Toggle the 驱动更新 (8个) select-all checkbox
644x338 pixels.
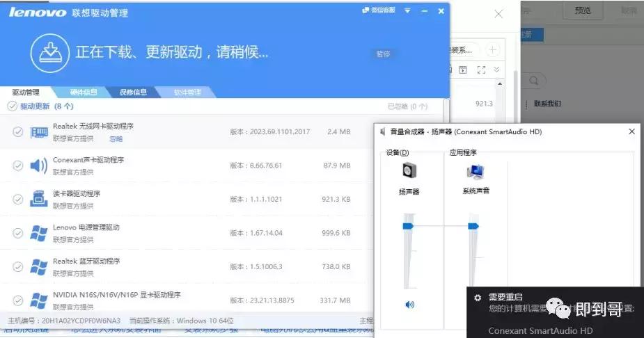tap(13, 106)
